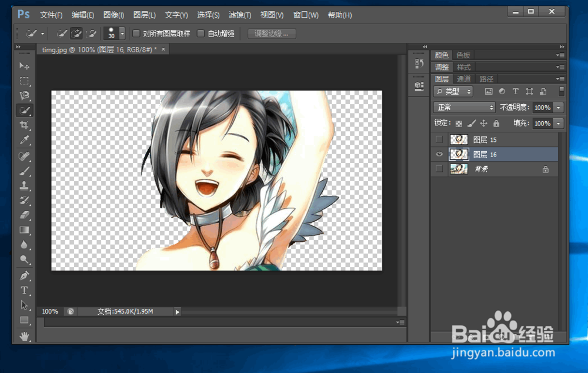Open the 正常 blend mode dropdown
Image resolution: width=588 pixels, height=373 pixels.
pos(465,108)
